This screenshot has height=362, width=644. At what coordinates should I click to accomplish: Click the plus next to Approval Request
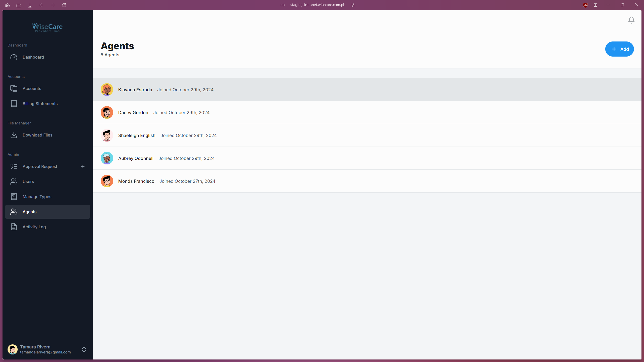pos(83,166)
